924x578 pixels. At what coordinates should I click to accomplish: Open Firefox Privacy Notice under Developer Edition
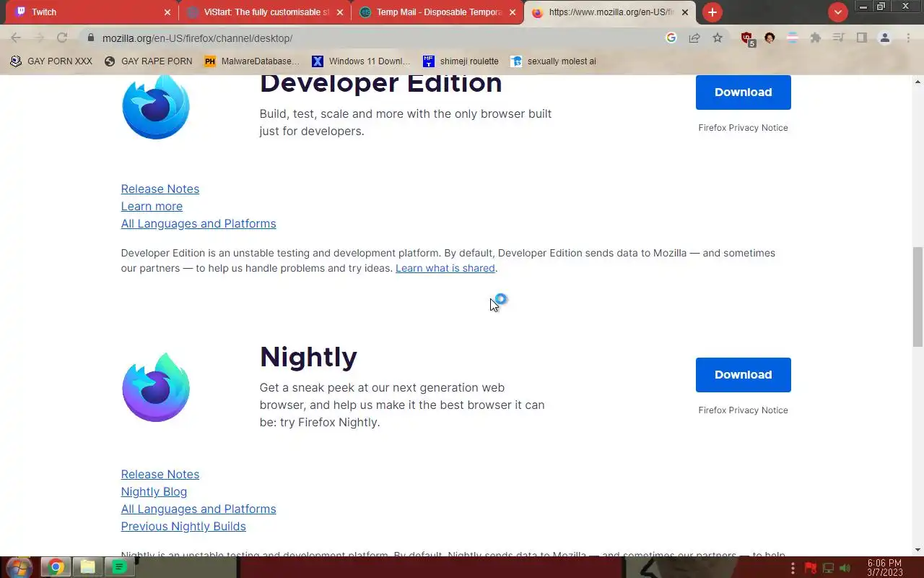[x=743, y=128]
